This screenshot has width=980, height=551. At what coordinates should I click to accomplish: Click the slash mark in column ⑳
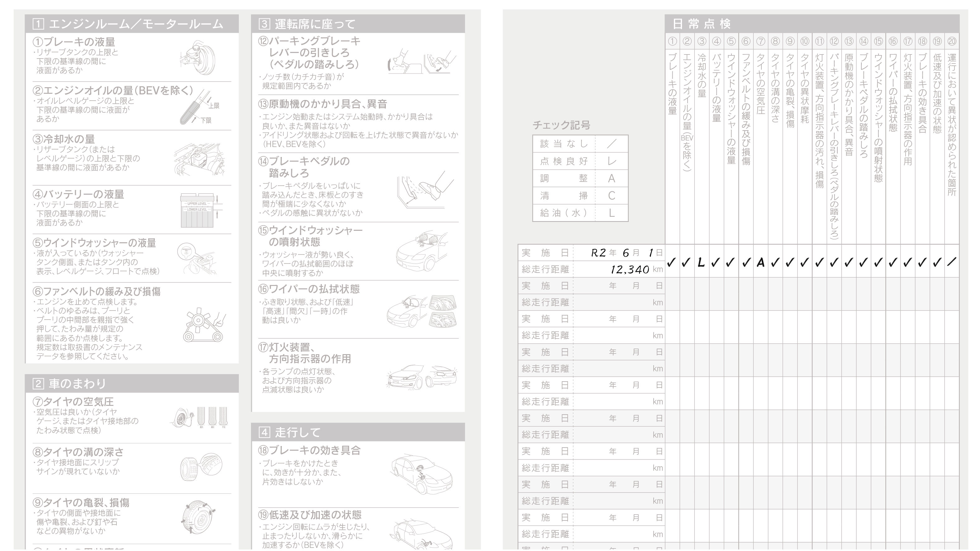pos(951,262)
